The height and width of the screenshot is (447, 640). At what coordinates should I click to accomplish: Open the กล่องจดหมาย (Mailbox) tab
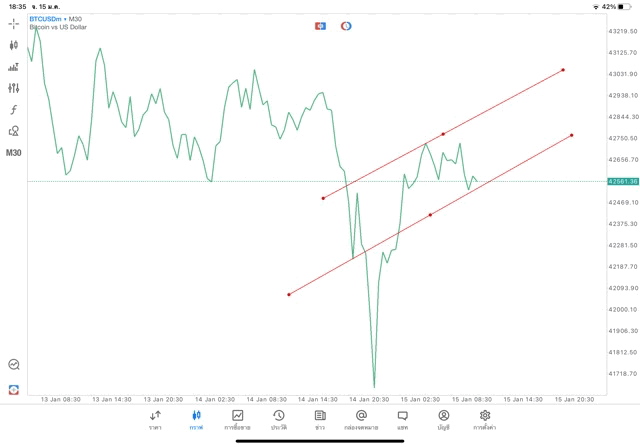(x=361, y=419)
